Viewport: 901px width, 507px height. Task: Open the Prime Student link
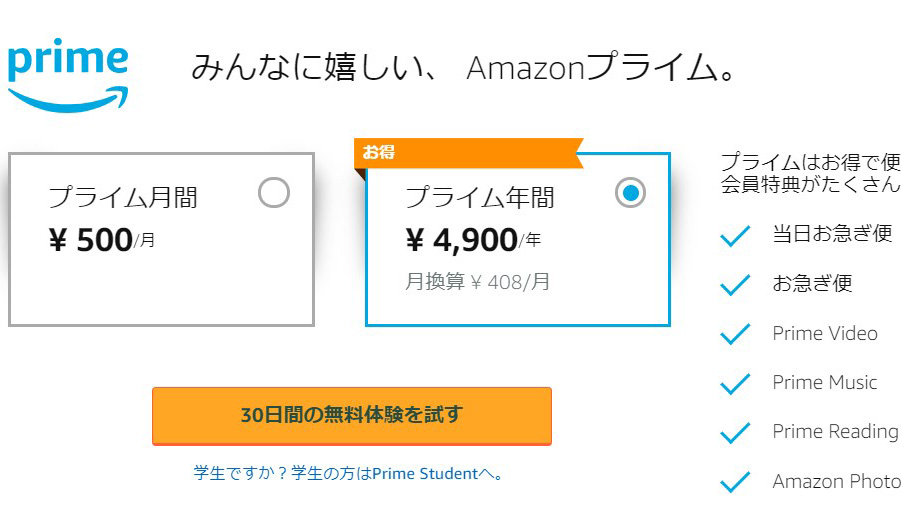coord(348,473)
